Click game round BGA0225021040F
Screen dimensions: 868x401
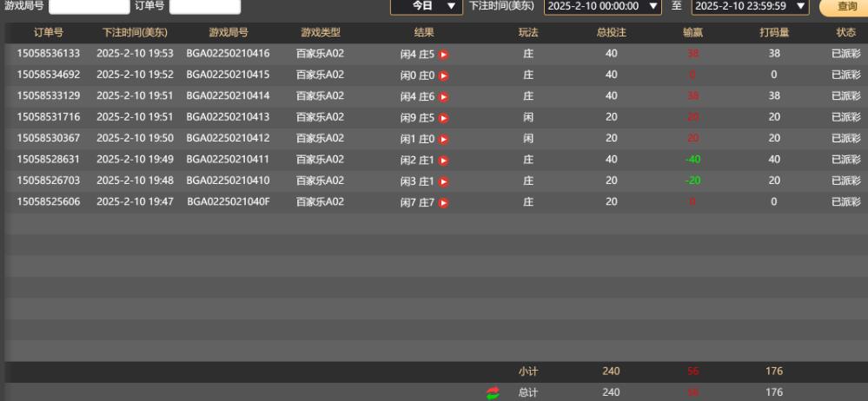click(228, 202)
